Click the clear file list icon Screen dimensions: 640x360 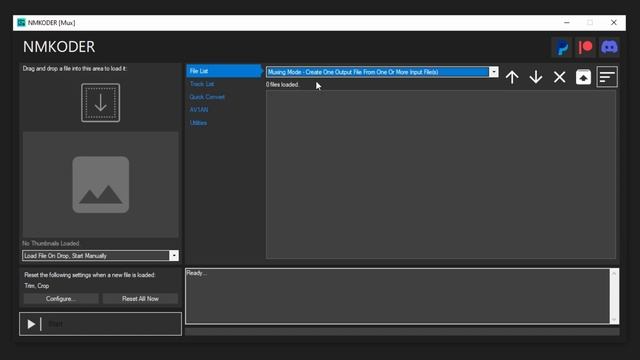click(583, 77)
